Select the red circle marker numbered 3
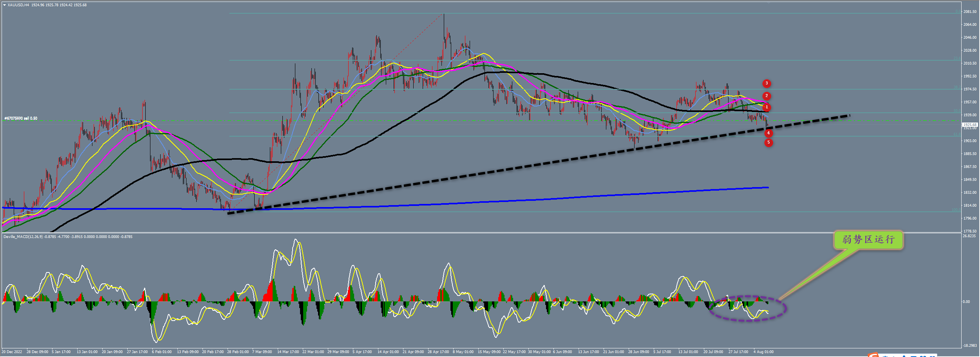Viewport: 980px width, 357px height. [x=767, y=83]
